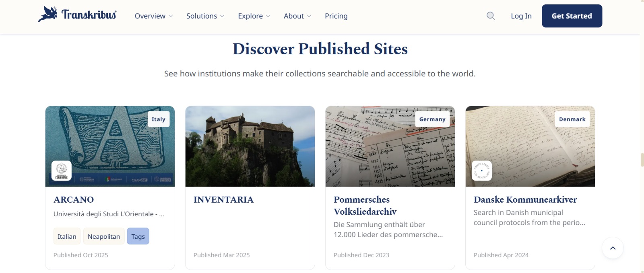Click the Log In link
The height and width of the screenshot is (273, 644).
pos(521,16)
